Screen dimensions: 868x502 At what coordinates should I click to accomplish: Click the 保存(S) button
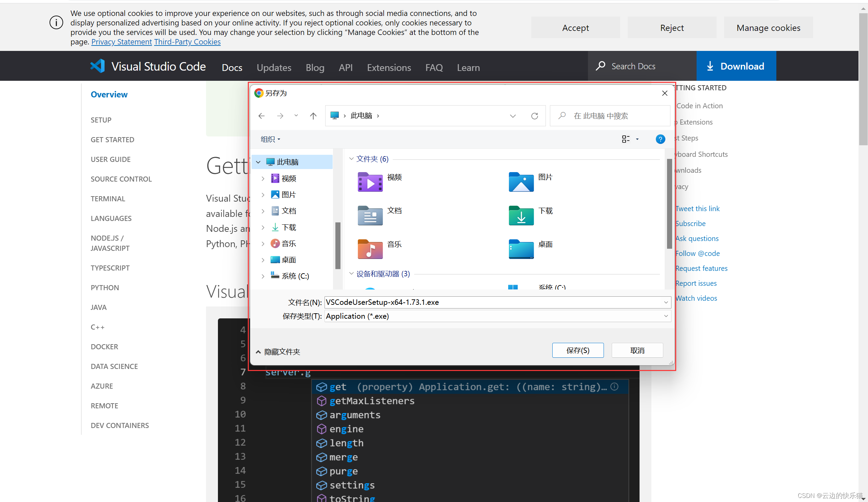tap(578, 350)
